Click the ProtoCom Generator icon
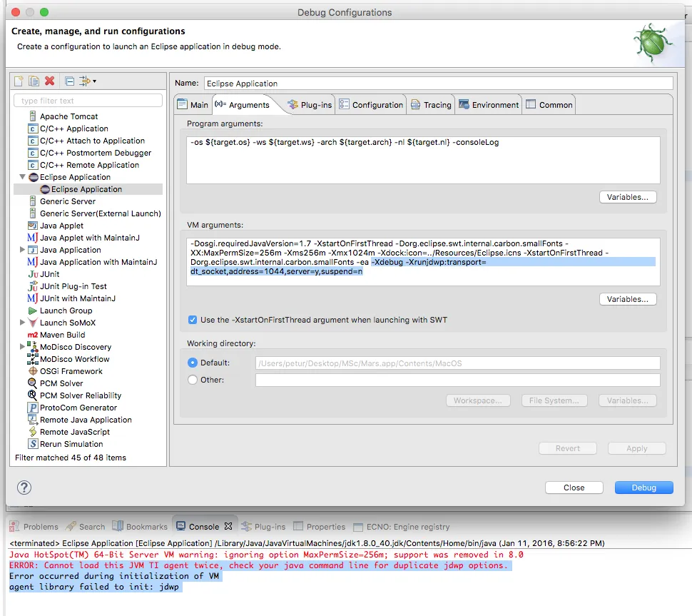 click(x=33, y=408)
